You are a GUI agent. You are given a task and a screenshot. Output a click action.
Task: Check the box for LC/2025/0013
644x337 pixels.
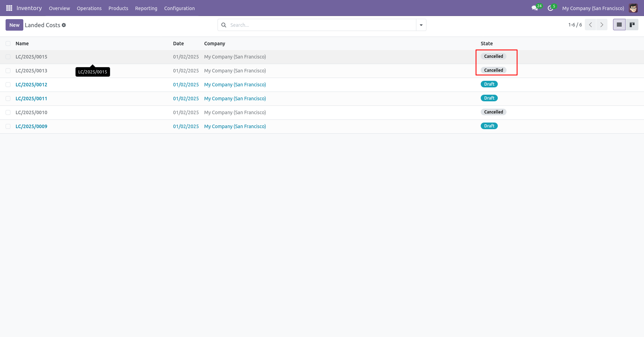coord(8,71)
